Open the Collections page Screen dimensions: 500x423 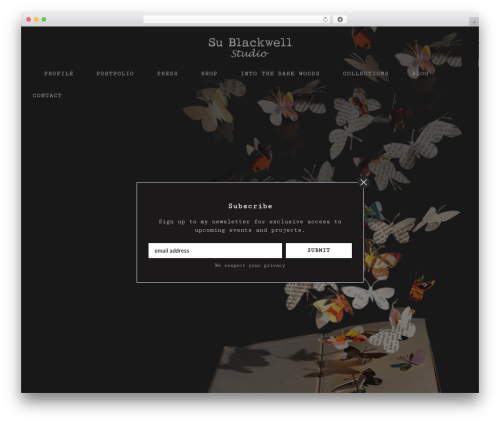pos(366,73)
